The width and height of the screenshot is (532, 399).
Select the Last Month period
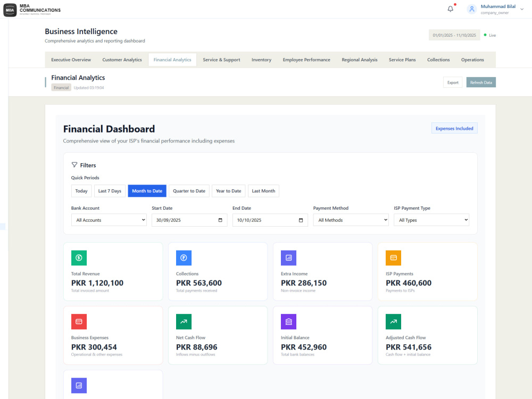(x=263, y=191)
